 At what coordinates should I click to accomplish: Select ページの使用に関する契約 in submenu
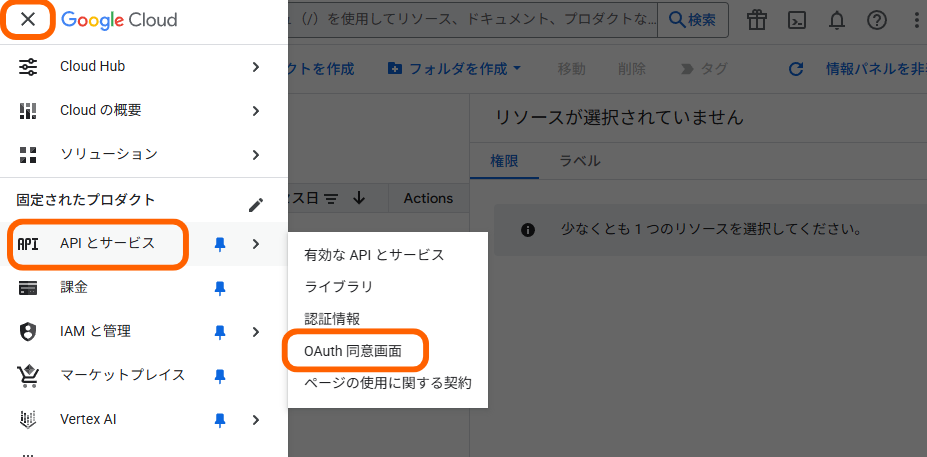388,383
